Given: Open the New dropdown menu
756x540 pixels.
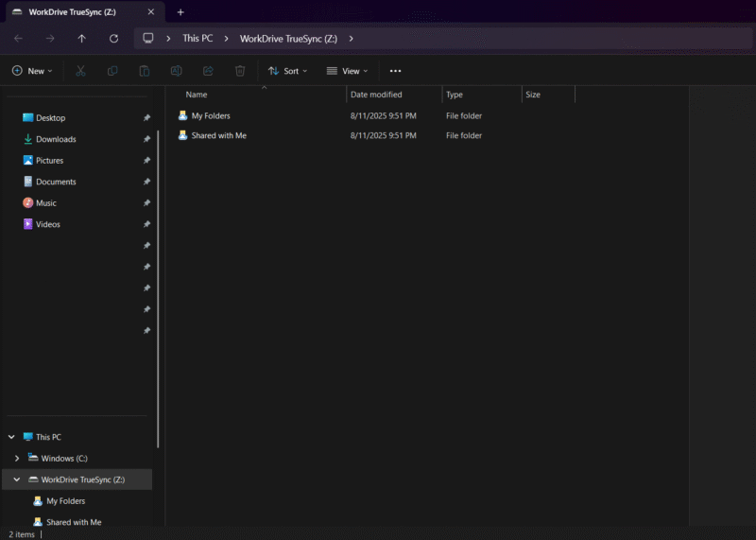Looking at the screenshot, I should click(x=32, y=71).
